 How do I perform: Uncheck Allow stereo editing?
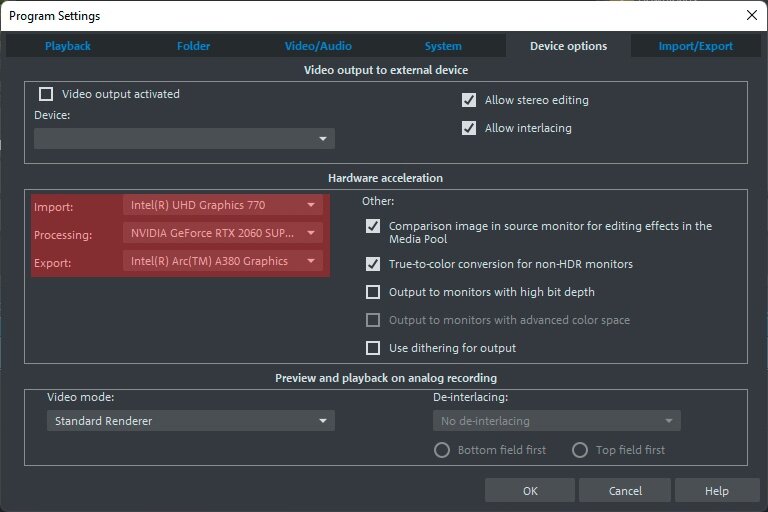(469, 100)
